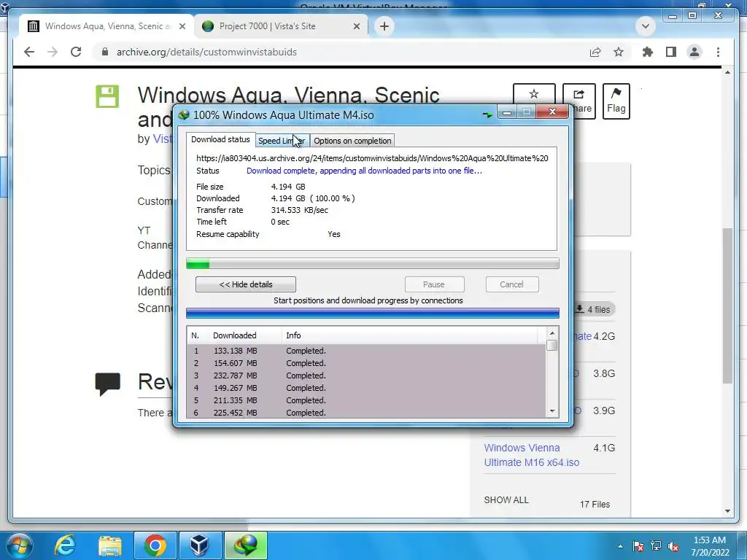Image resolution: width=747 pixels, height=560 pixels.
Task: Click IDM title bar globe icon
Action: coord(183,114)
